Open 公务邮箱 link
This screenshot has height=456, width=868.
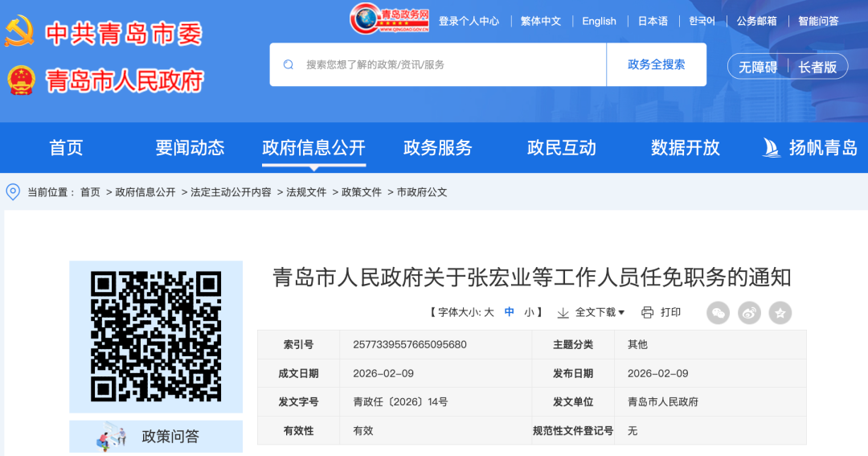pos(756,21)
